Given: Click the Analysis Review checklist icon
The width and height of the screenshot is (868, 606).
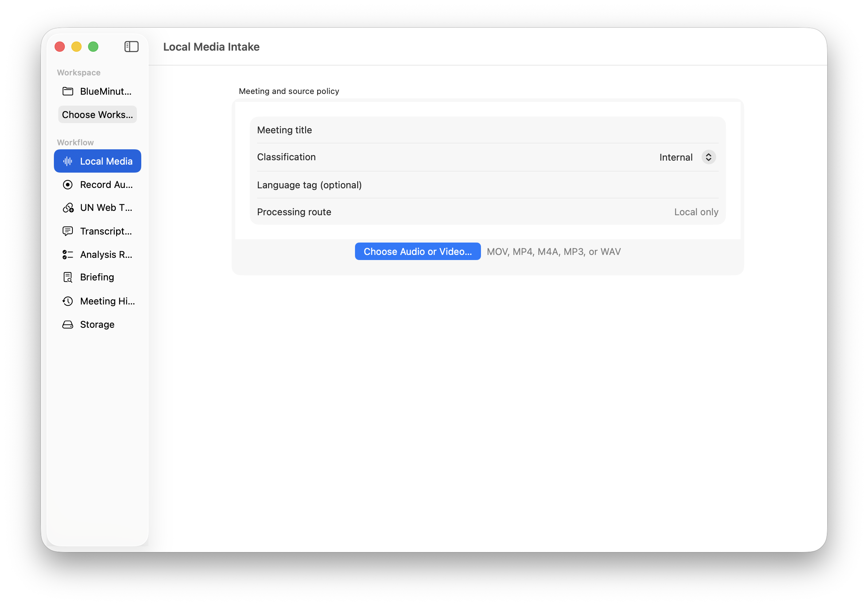Looking at the screenshot, I should pyautogui.click(x=68, y=255).
